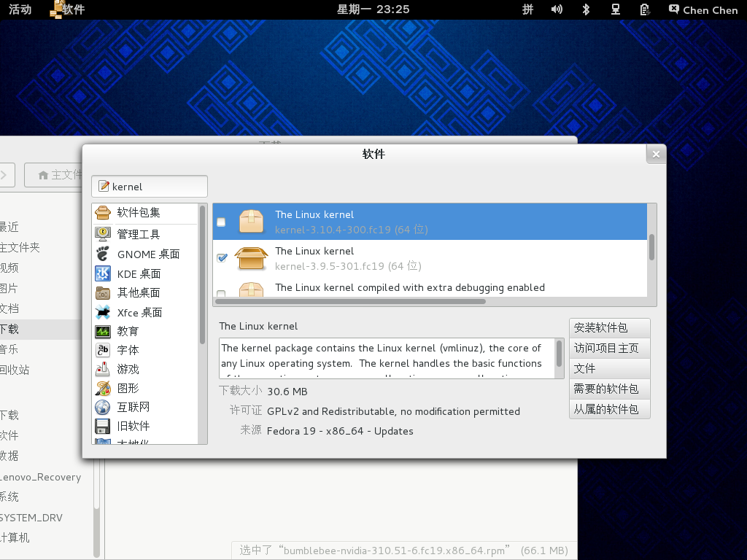The image size is (747, 560).
Task: Untick the checkbox for kernel-3.9.5-301.fc19
Action: (x=222, y=257)
